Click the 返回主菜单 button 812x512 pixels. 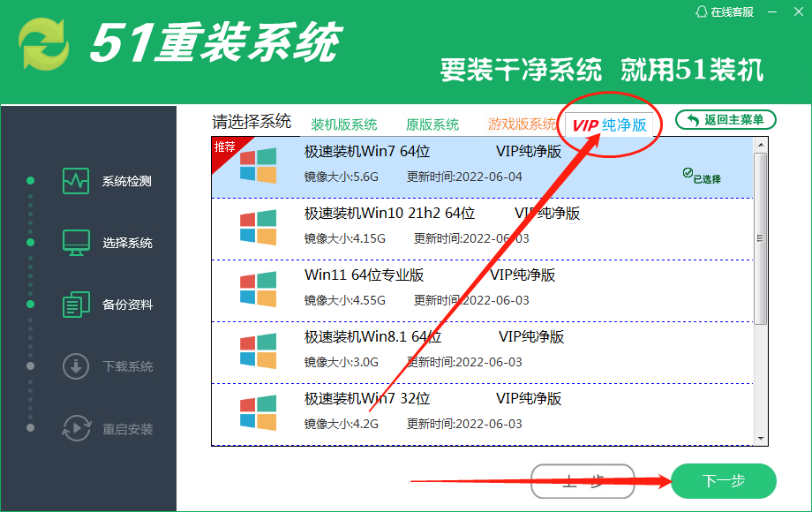726,120
